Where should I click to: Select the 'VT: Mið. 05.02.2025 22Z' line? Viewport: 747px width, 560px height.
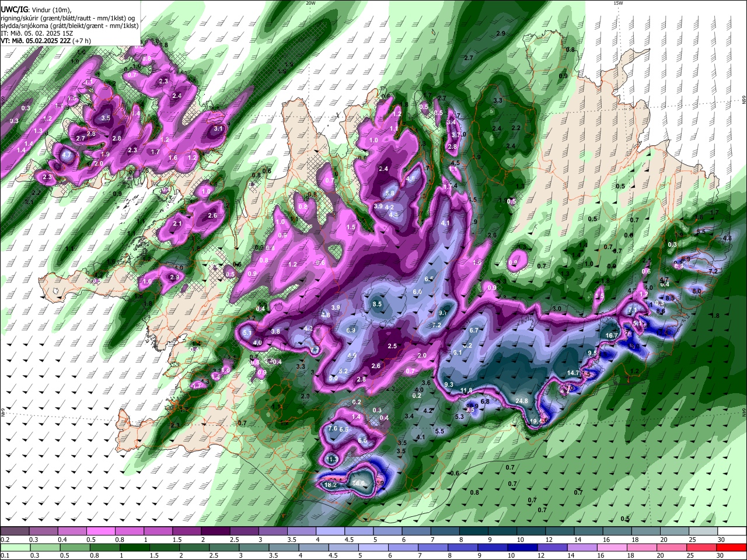(x=37, y=41)
